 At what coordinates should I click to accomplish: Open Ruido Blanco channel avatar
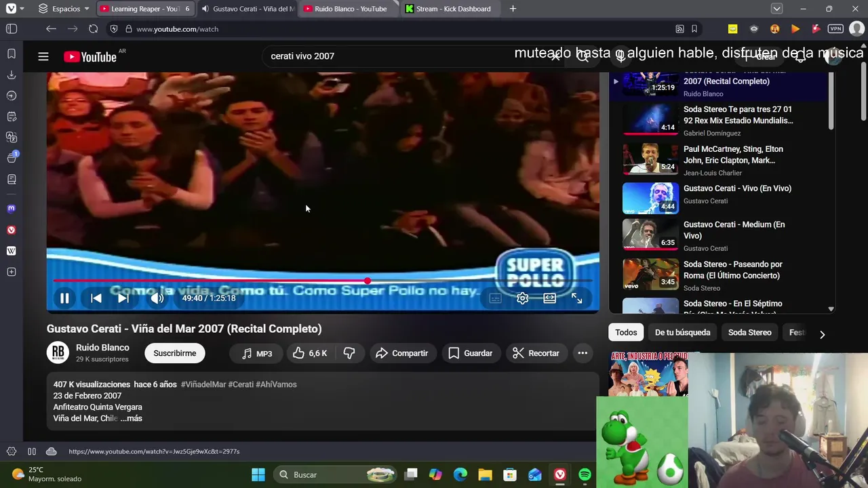coord(58,352)
